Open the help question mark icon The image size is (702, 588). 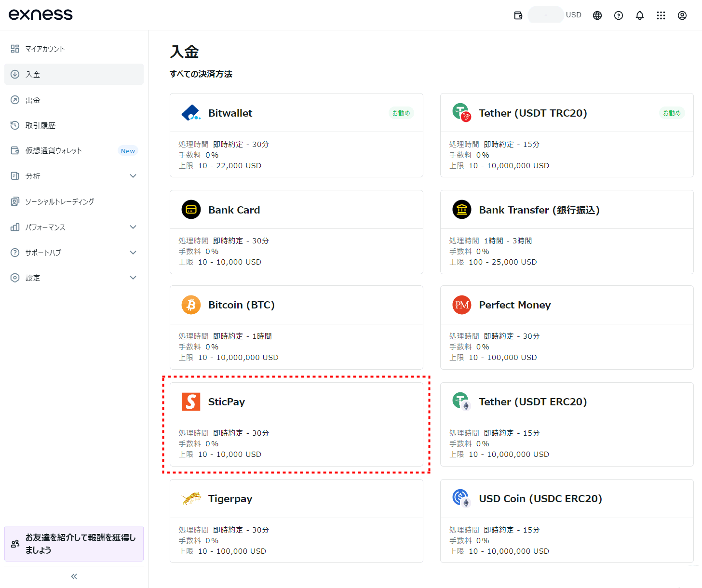point(619,15)
